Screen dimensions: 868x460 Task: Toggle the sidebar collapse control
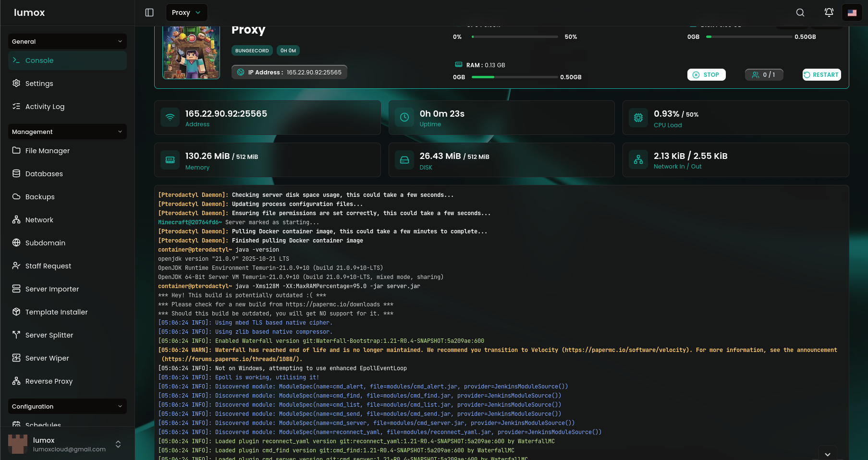coord(149,12)
